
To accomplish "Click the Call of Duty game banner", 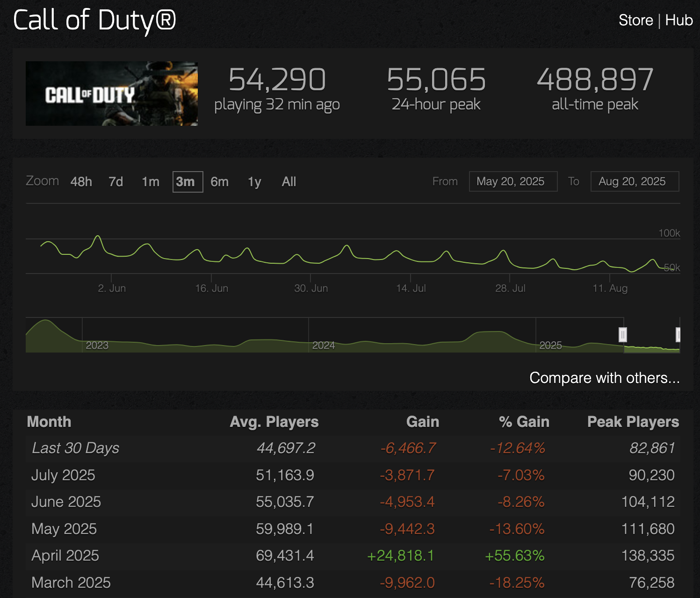I will pos(112,94).
